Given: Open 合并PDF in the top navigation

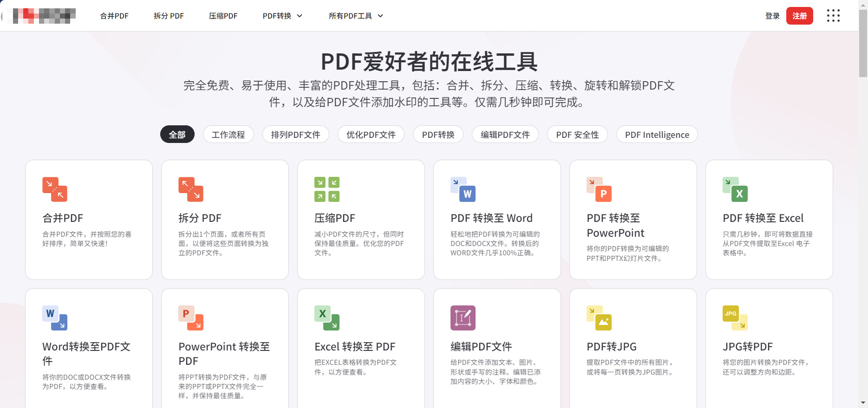Looking at the screenshot, I should pos(114,16).
